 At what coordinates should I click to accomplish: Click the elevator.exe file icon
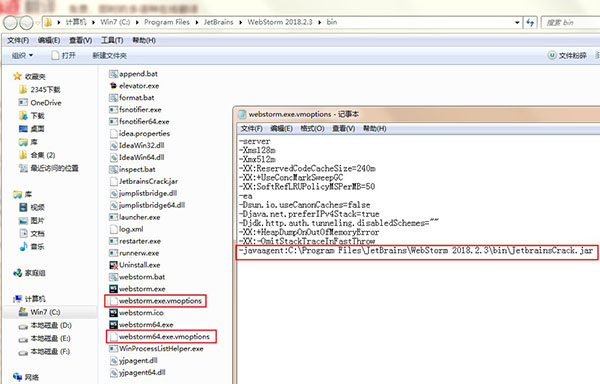coord(113,86)
